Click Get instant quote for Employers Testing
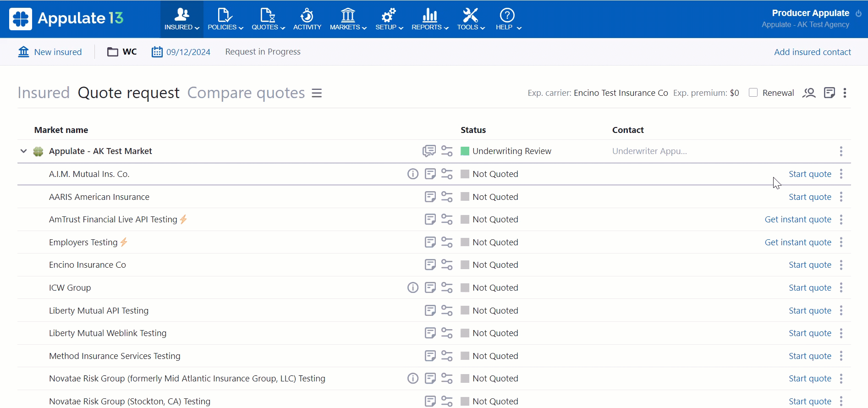868x408 pixels. pyautogui.click(x=797, y=243)
